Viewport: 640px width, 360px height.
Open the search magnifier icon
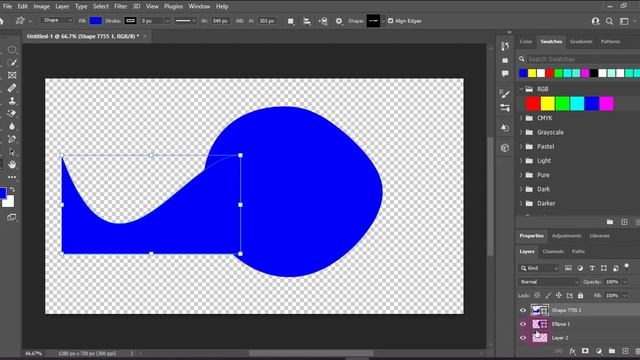tap(609, 21)
